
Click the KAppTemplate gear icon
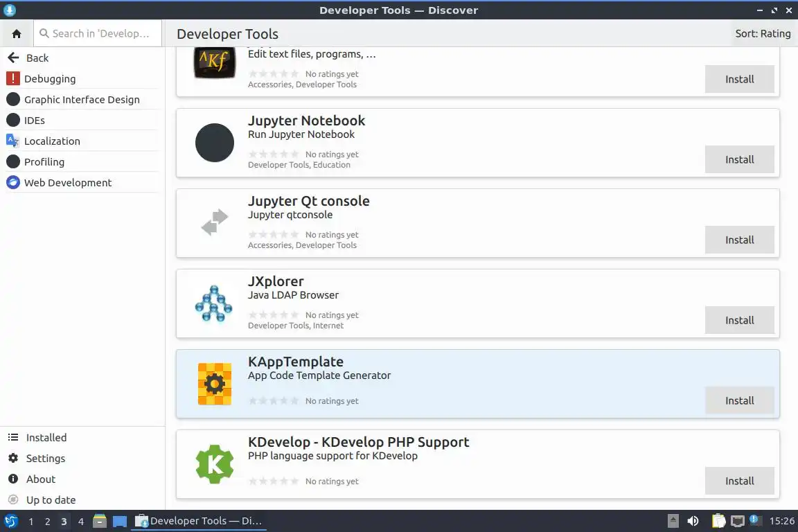coord(215,384)
